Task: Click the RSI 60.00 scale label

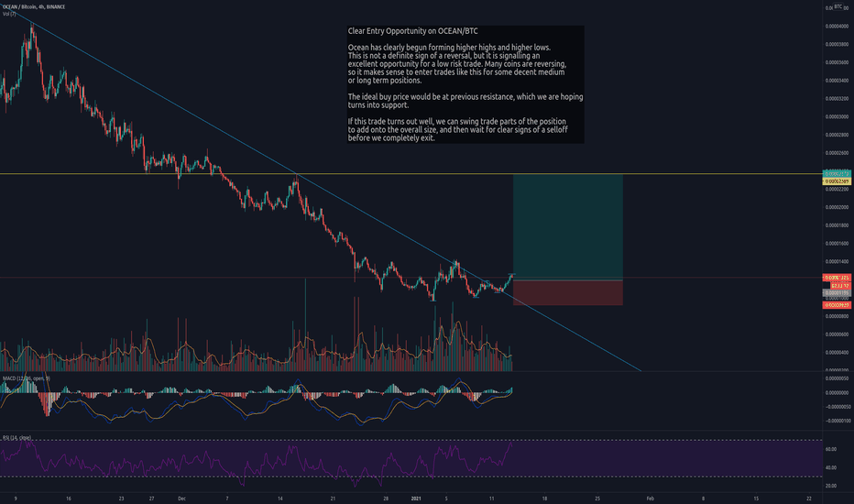Action: pyautogui.click(x=831, y=450)
